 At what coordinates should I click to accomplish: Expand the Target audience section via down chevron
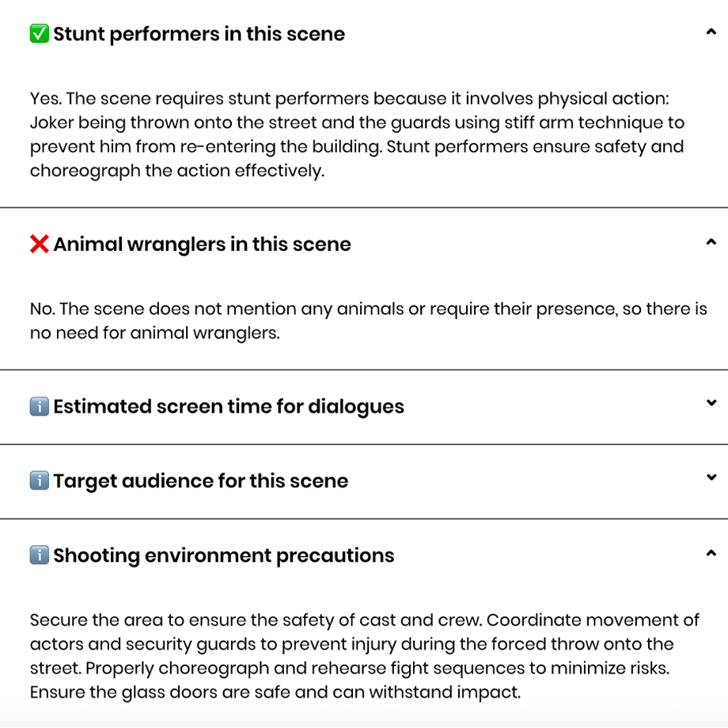(711, 477)
